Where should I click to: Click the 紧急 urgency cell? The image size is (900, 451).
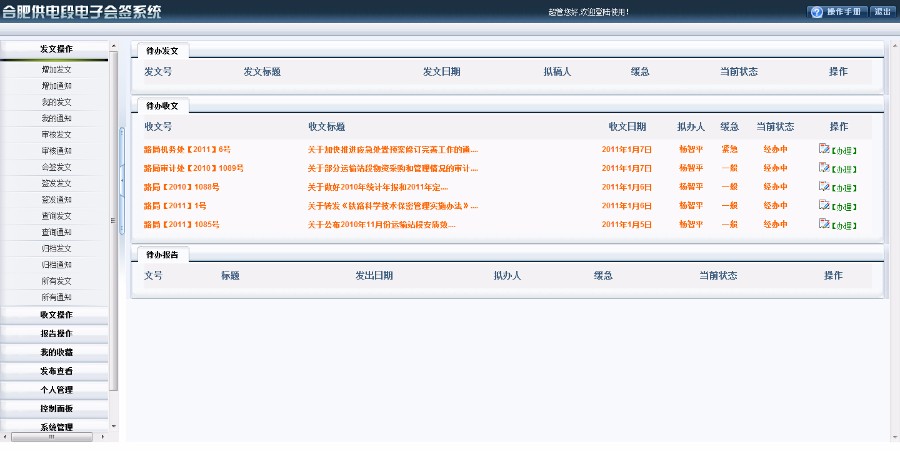(x=729, y=149)
